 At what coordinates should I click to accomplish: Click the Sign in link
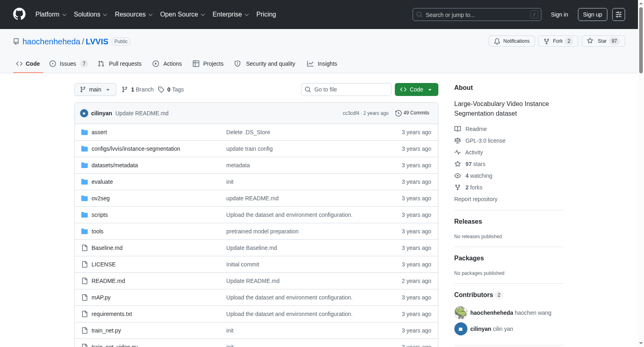tap(559, 15)
